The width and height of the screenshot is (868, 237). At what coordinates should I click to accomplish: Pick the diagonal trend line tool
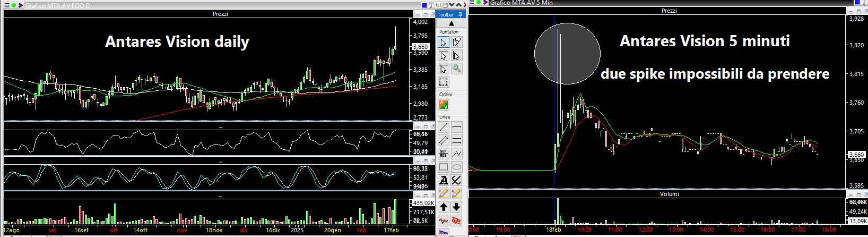coord(444,127)
